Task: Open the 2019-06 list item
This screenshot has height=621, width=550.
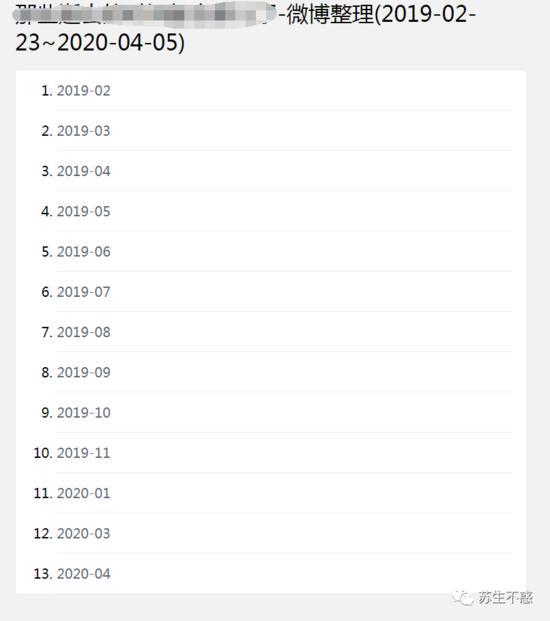Action: click(84, 252)
